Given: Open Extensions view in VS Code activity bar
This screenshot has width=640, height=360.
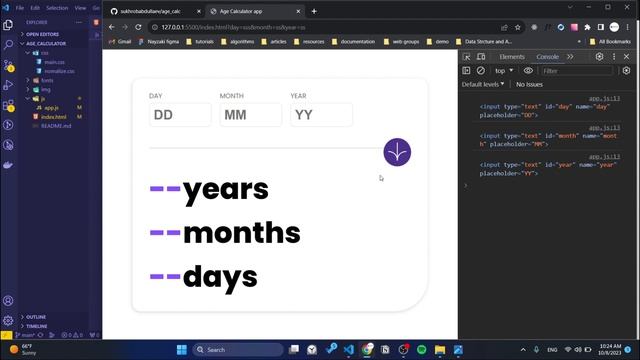Looking at the screenshot, I should (8, 105).
